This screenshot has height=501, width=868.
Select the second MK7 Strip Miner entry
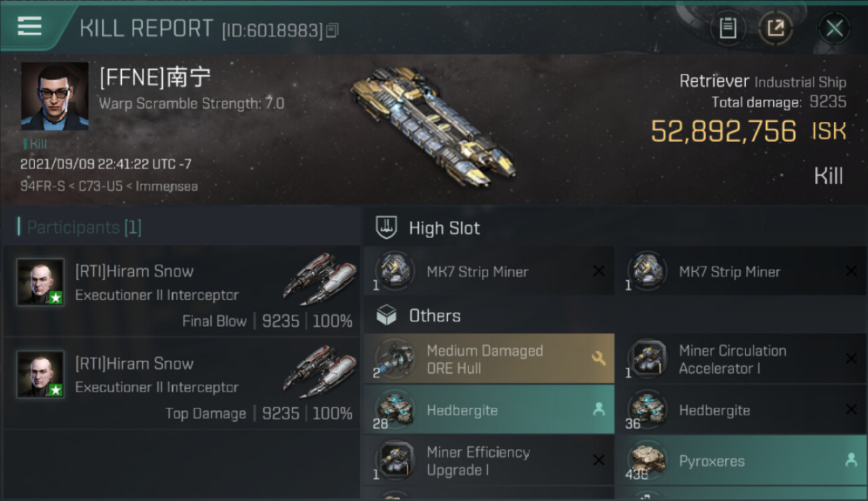click(740, 271)
